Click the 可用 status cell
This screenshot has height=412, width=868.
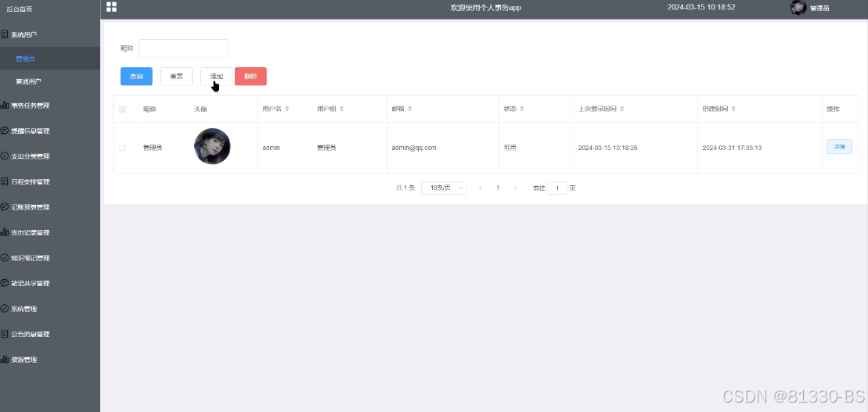(510, 148)
